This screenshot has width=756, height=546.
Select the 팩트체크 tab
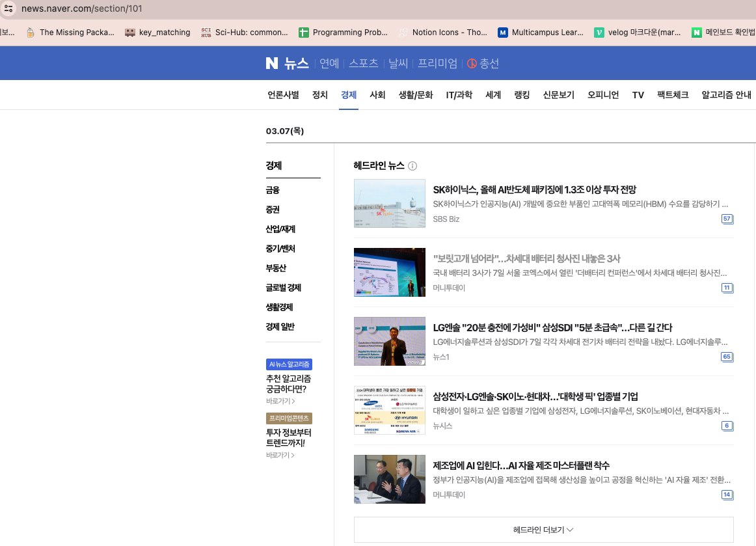point(673,95)
